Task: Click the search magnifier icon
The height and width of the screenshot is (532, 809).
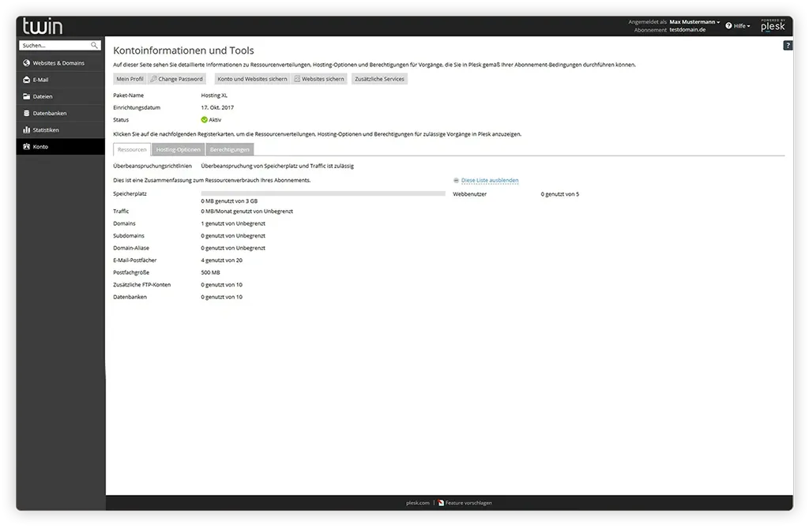Action: 95,46
